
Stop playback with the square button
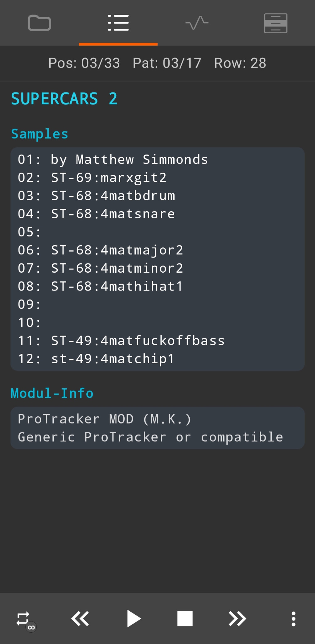point(185,619)
